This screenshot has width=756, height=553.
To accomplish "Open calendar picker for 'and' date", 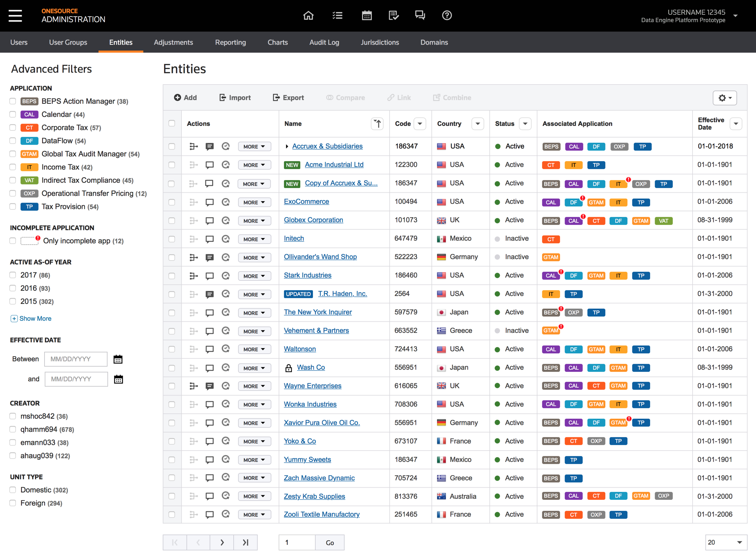I will tap(119, 379).
